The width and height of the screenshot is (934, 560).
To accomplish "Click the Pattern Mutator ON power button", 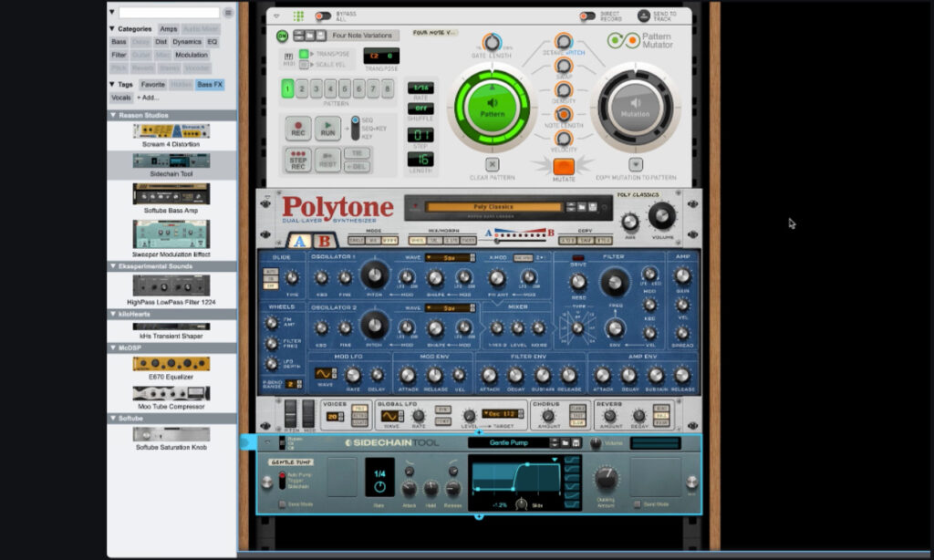I will click(283, 36).
